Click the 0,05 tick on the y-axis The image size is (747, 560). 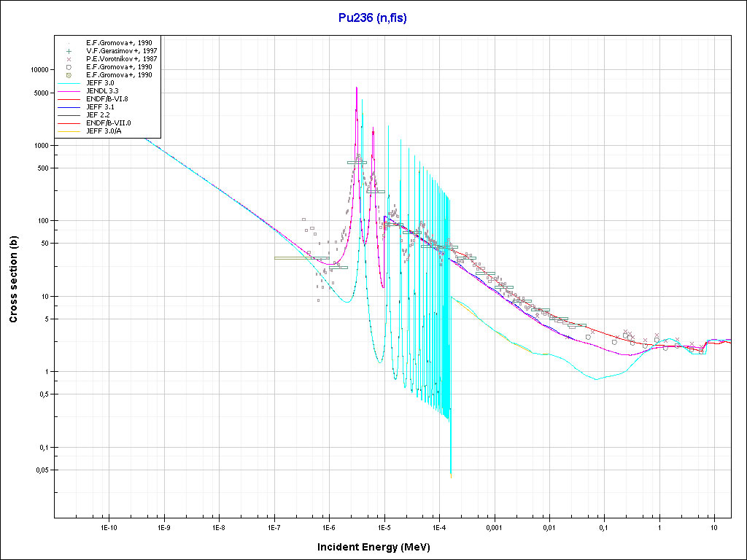click(41, 470)
